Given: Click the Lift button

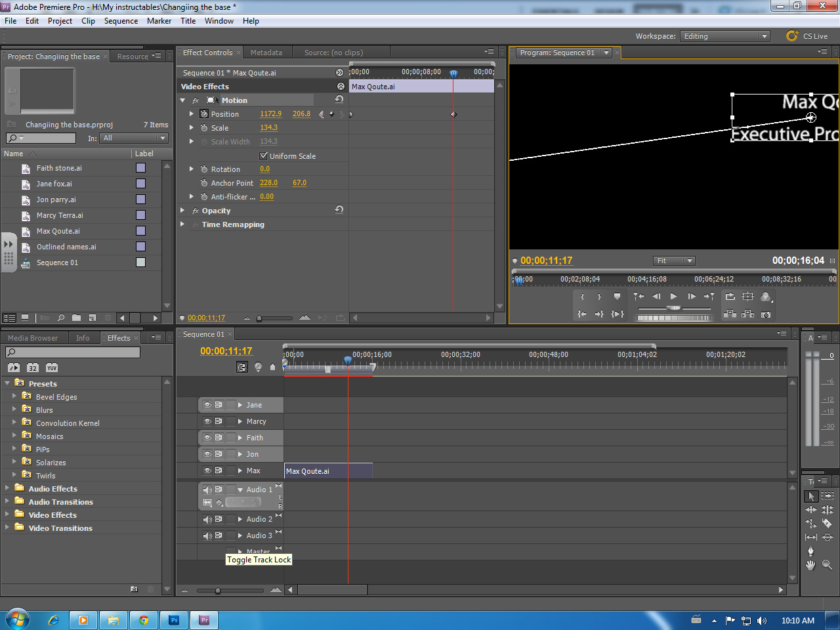Looking at the screenshot, I should pyautogui.click(x=730, y=314).
